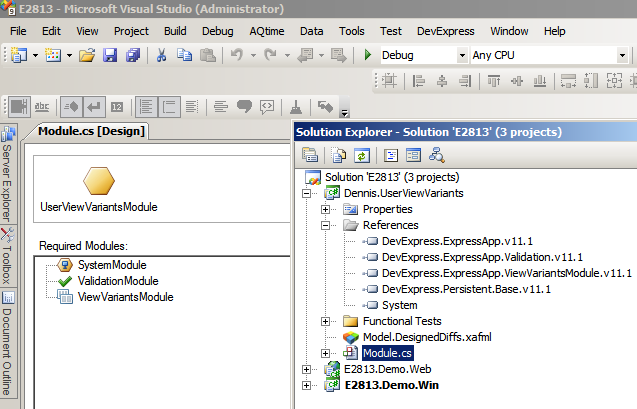637x409 pixels.
Task: Click the Properties icon in Solution Explorer
Action: [x=310, y=155]
